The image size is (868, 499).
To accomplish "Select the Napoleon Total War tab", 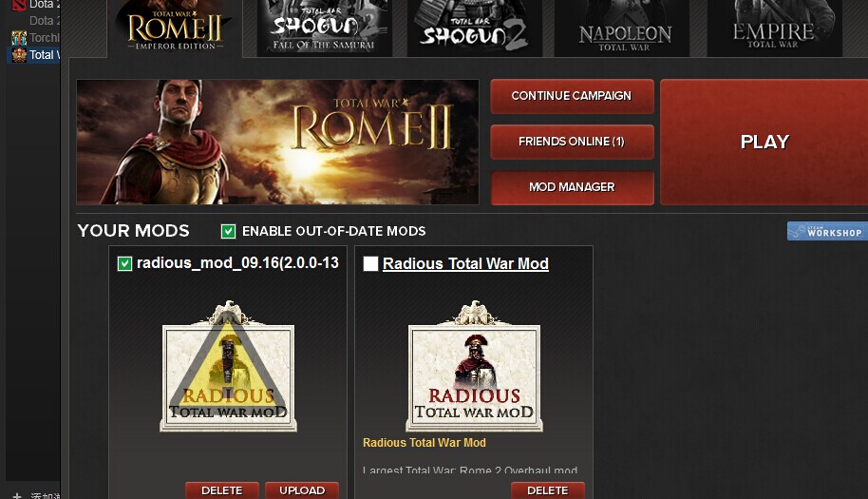I will click(x=622, y=28).
